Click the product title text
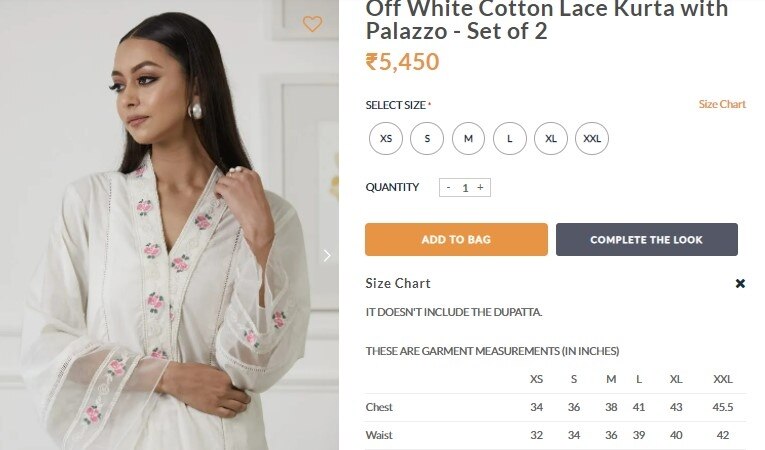 (x=546, y=20)
